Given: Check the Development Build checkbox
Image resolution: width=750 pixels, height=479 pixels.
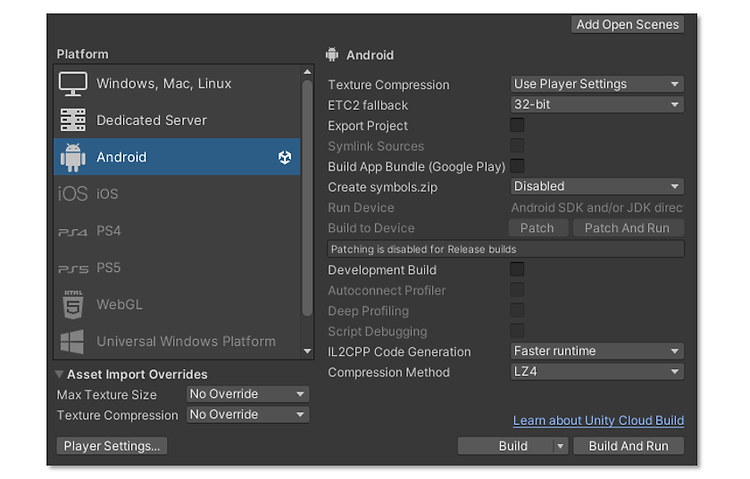Looking at the screenshot, I should coord(517,269).
